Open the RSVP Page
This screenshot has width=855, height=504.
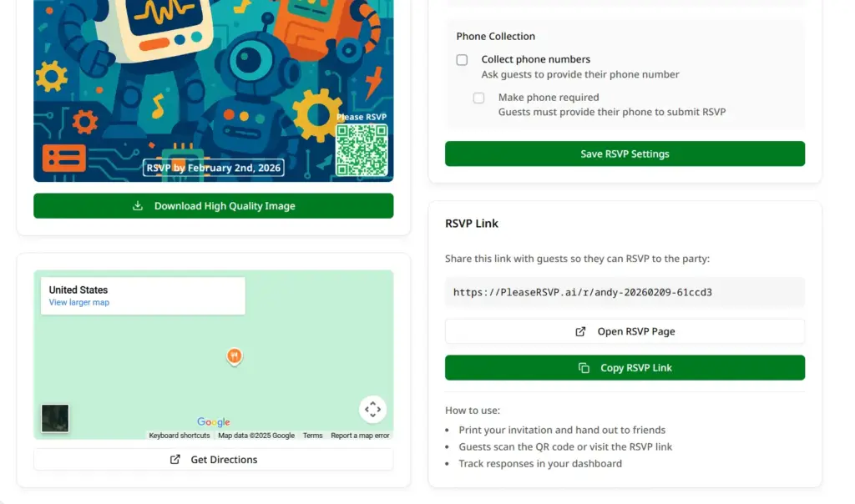click(x=625, y=331)
